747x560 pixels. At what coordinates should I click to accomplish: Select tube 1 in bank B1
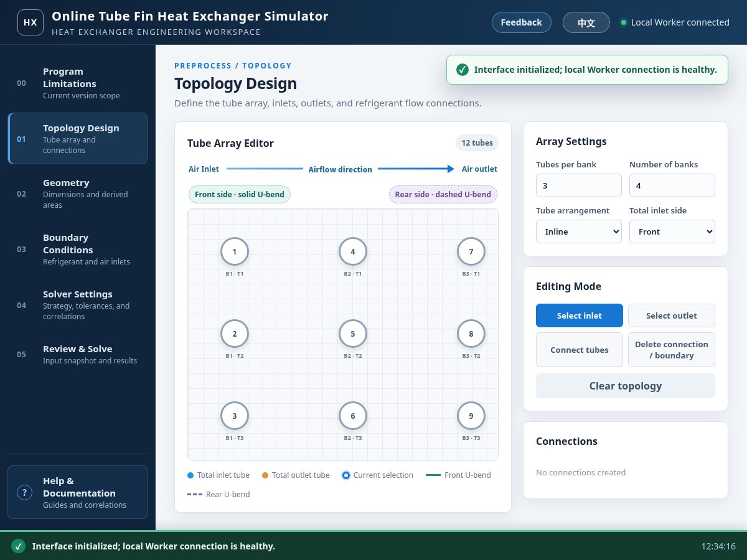coord(235,251)
